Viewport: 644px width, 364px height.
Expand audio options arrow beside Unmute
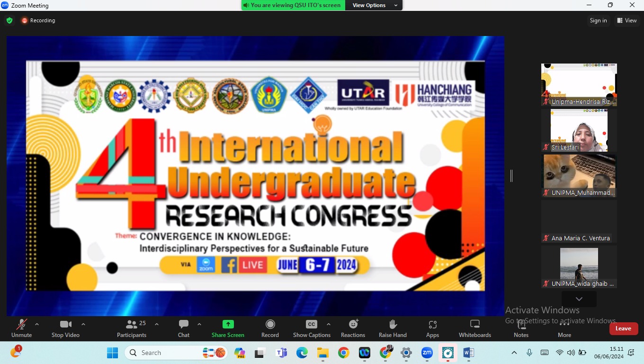(x=37, y=324)
